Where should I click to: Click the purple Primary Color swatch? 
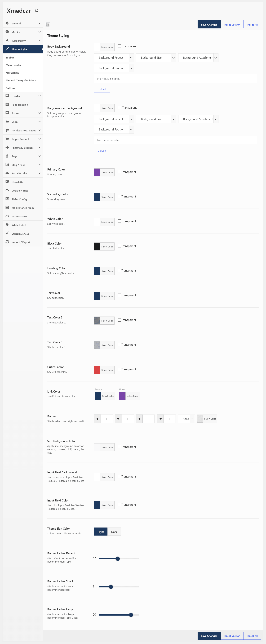(x=97, y=173)
